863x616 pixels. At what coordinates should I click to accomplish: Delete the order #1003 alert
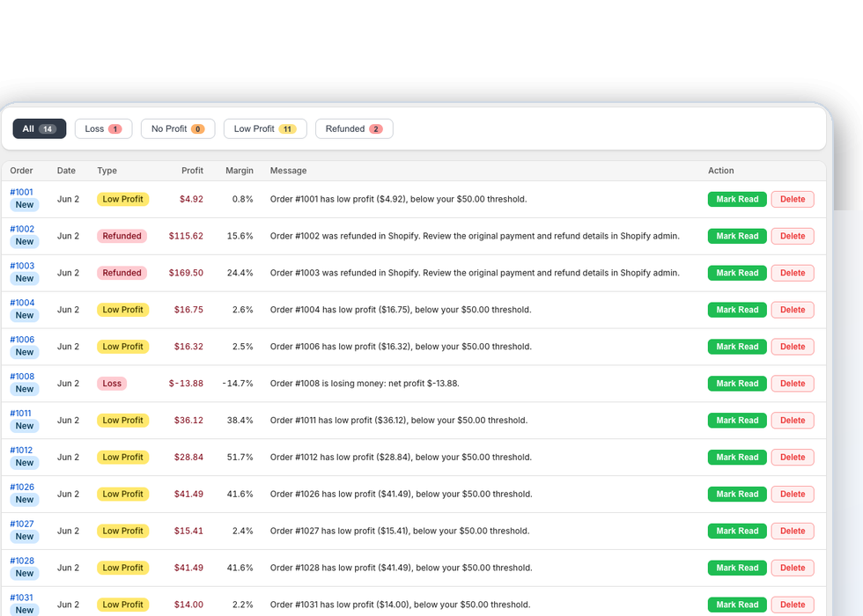click(x=793, y=273)
